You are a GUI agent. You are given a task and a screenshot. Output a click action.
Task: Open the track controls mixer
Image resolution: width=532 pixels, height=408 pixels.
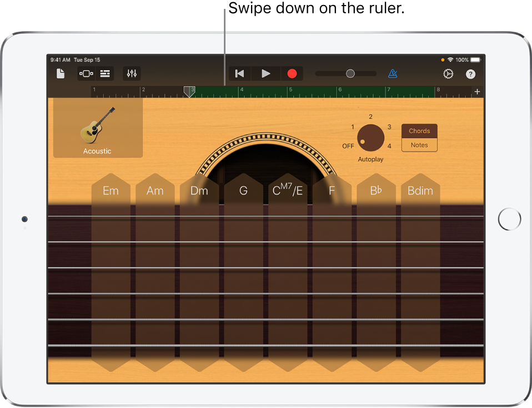coord(132,73)
